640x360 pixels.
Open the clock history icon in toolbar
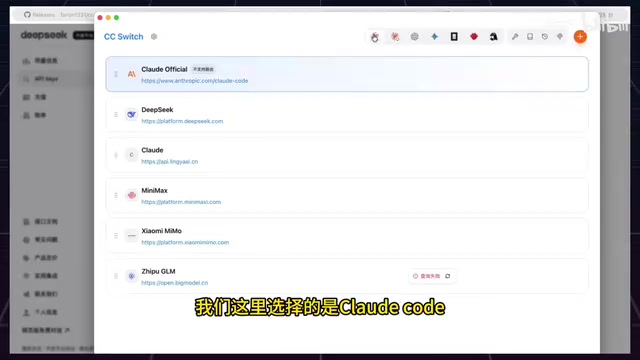544,37
